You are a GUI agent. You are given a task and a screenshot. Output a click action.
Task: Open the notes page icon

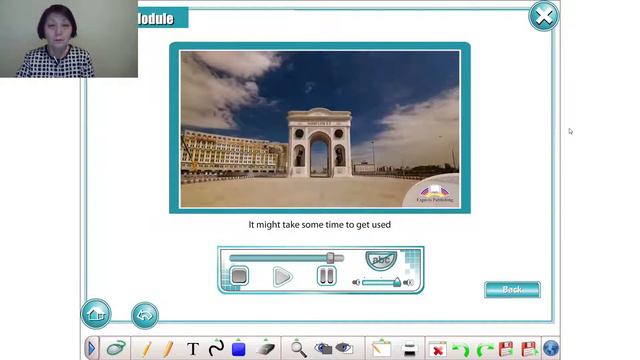tap(381, 349)
